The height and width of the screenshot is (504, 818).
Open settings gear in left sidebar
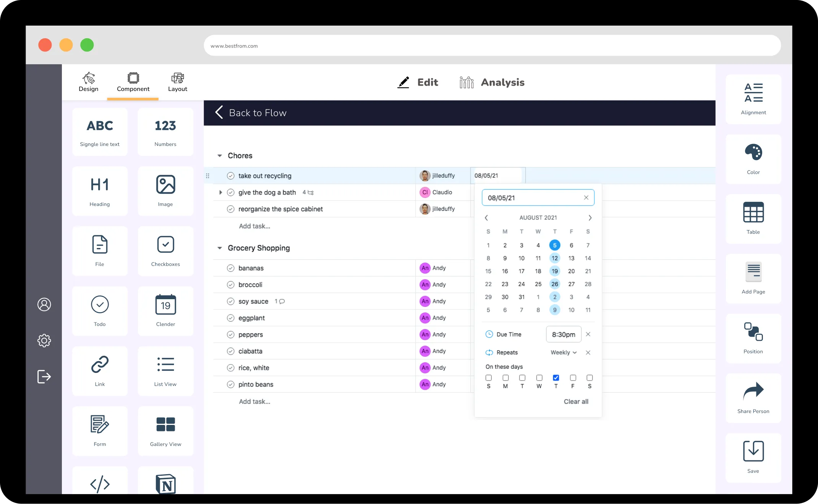(44, 340)
